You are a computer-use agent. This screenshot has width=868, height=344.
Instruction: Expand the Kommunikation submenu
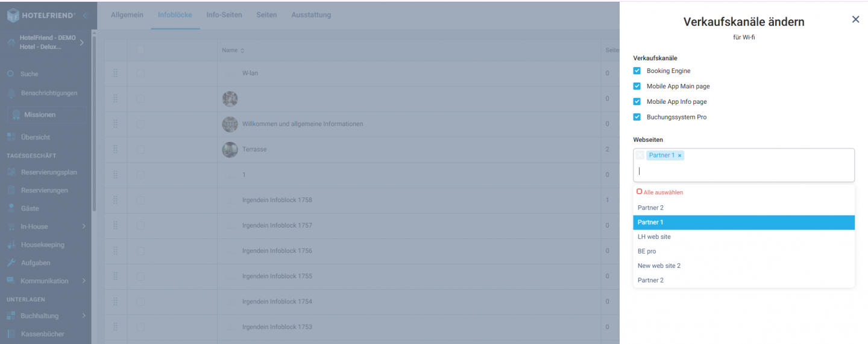click(84, 281)
